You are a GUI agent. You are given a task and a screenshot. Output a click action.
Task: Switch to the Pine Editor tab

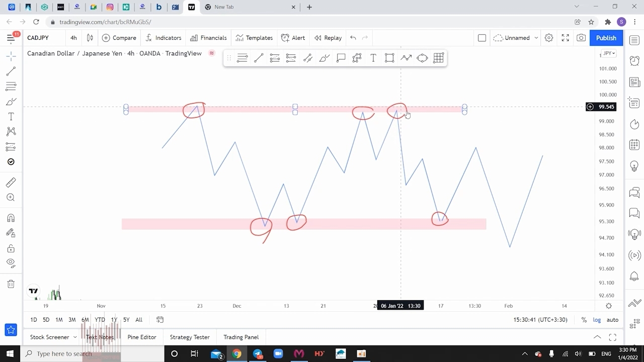141,337
